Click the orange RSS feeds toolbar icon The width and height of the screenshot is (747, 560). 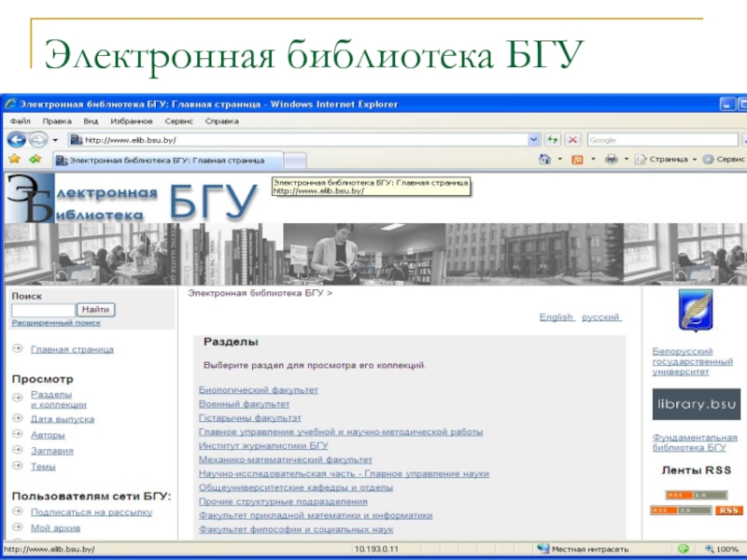pos(577,160)
